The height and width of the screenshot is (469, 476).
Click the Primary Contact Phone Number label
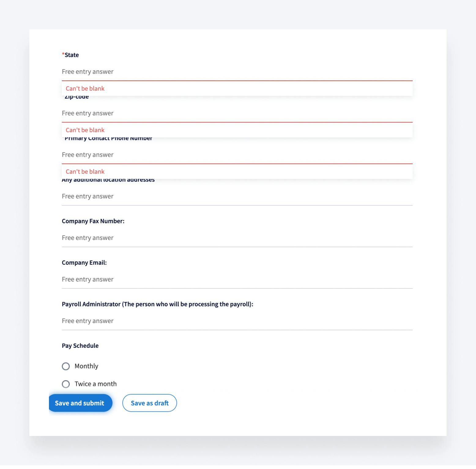(x=108, y=139)
